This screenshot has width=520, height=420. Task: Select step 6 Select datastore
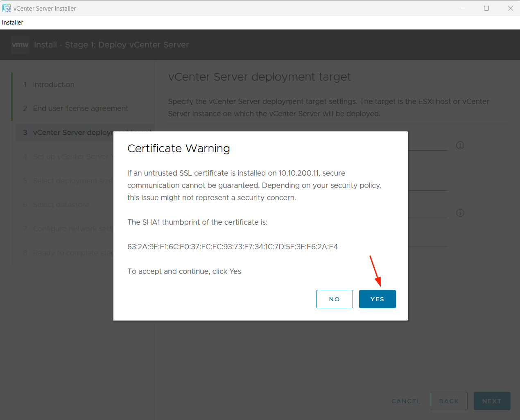[56, 205]
